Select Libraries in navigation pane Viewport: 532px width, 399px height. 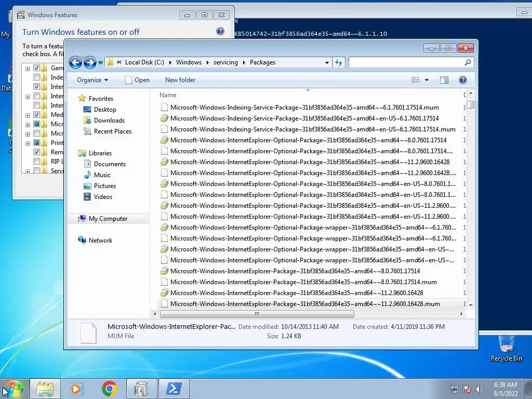[x=100, y=153]
